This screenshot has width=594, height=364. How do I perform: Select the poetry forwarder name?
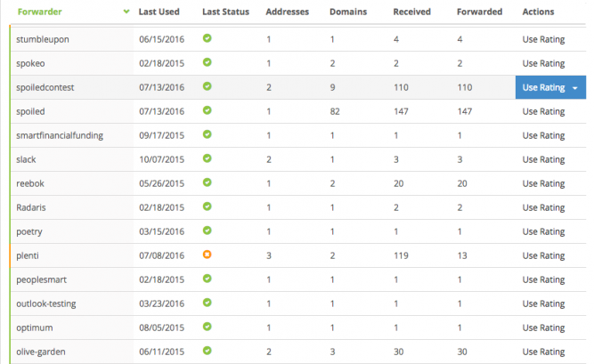pyautogui.click(x=29, y=231)
